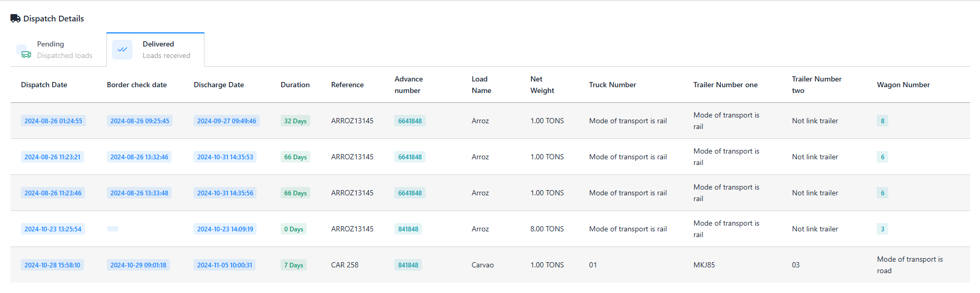Click discharge date 2024-10-31 14:35:56
Viewport: 980px width, 293px height.
click(x=225, y=193)
